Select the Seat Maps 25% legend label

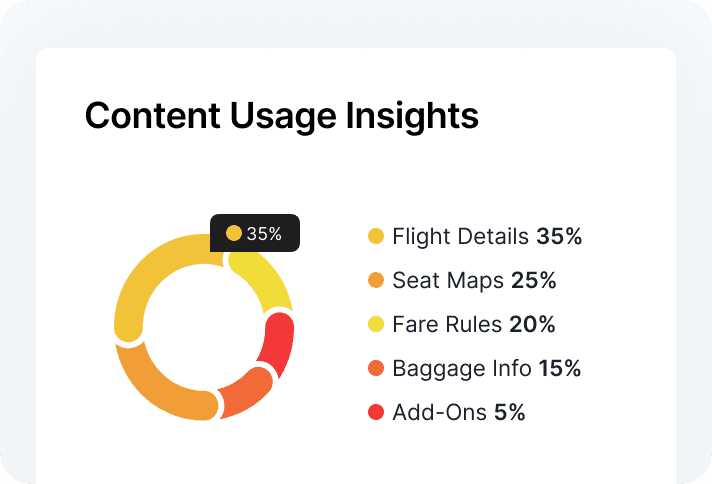point(475,281)
